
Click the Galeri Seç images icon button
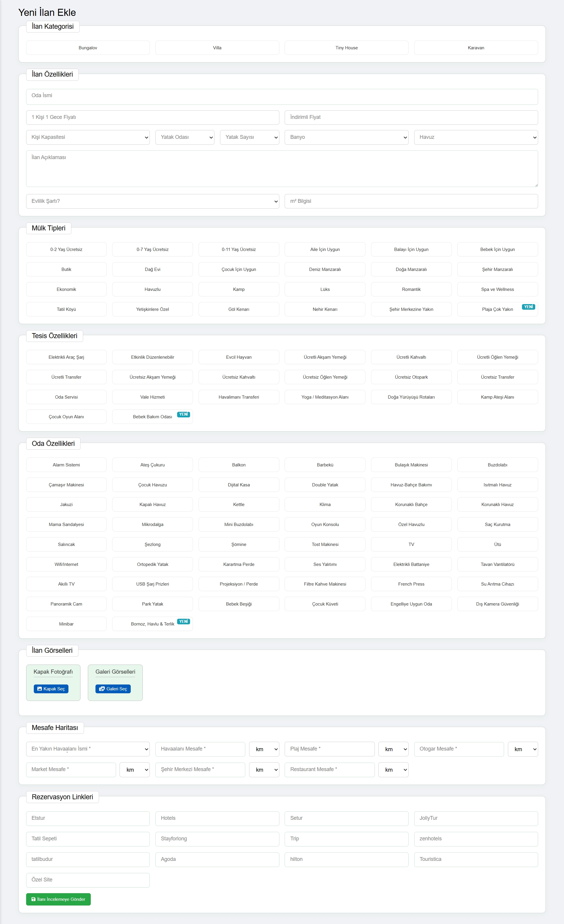pos(102,689)
